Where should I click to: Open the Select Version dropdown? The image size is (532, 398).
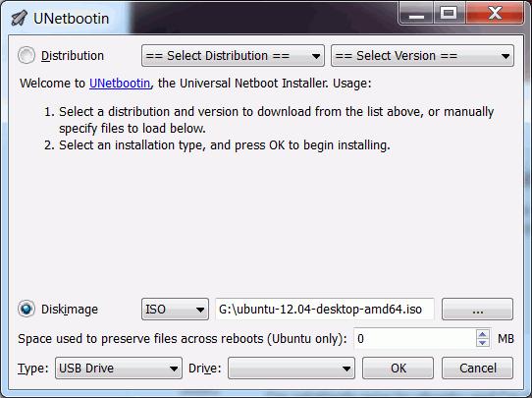pos(422,56)
